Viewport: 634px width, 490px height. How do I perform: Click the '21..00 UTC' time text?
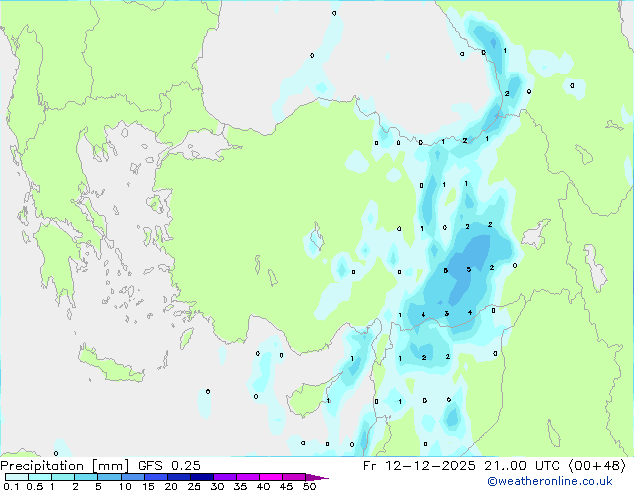(522, 466)
